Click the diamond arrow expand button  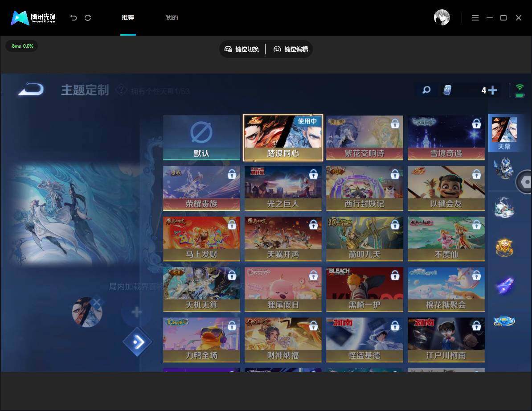(x=137, y=342)
